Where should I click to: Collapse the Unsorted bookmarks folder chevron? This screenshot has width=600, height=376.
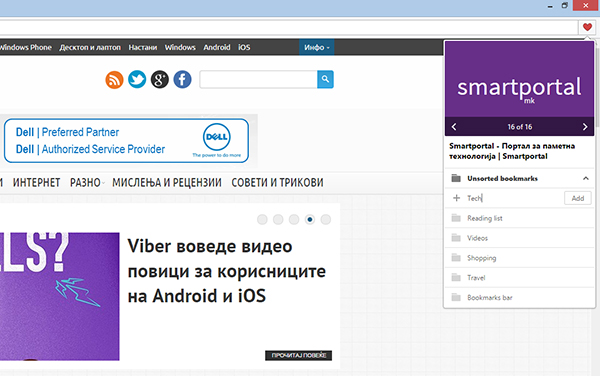click(585, 178)
